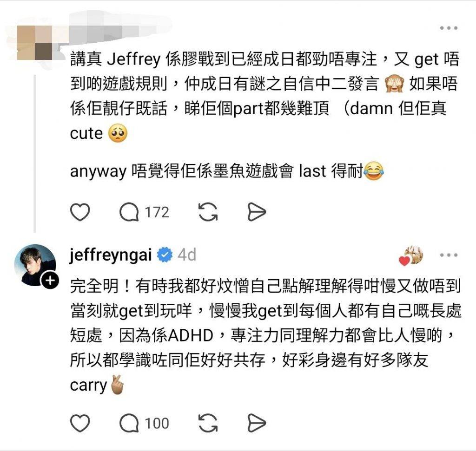This screenshot has width=476, height=451.
Task: Open the three-dot menu of the first post
Action: click(x=449, y=28)
